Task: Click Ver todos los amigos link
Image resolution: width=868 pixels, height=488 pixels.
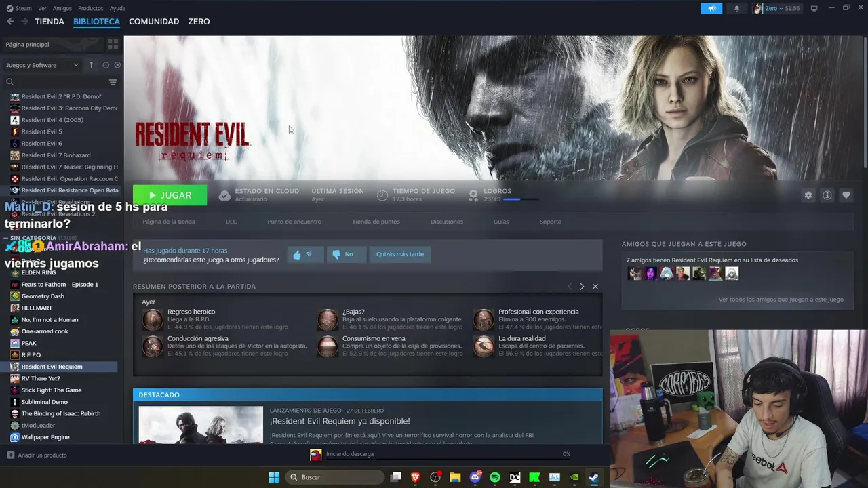Action: (x=781, y=299)
